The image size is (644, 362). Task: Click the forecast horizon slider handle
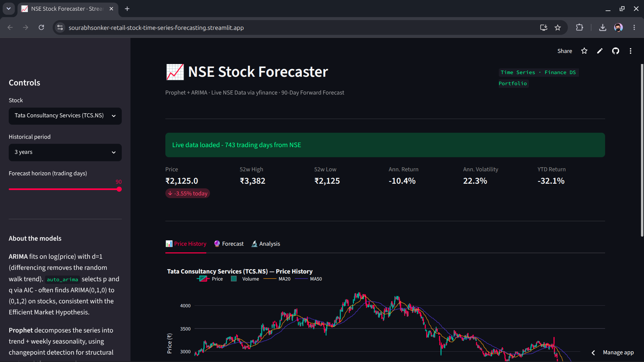coord(119,189)
